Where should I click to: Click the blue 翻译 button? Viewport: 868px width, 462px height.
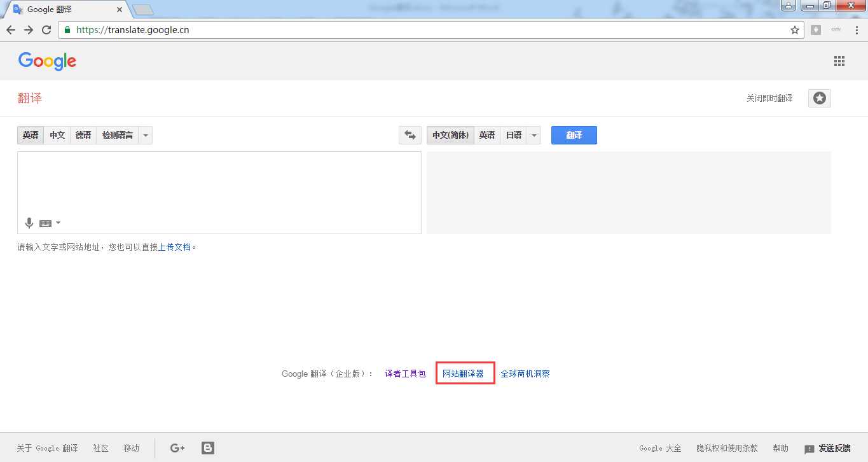pyautogui.click(x=574, y=135)
